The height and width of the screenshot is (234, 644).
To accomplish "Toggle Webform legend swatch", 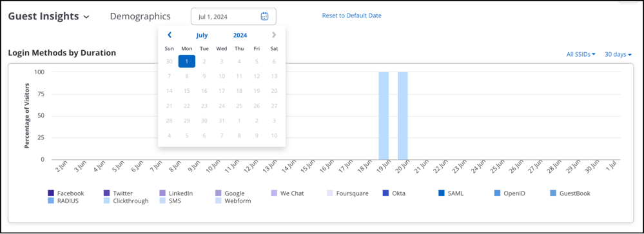I will (218, 200).
